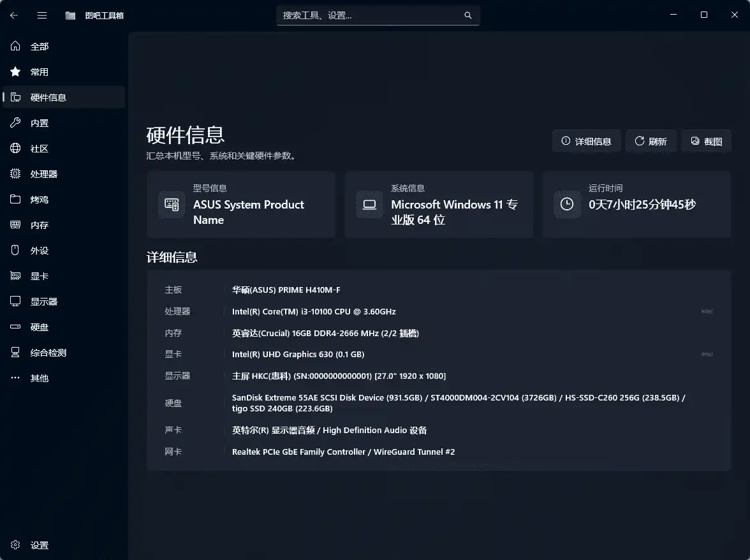The width and height of the screenshot is (750, 560).
Task: Click the 运行时间 clock icon
Action: [x=567, y=205]
